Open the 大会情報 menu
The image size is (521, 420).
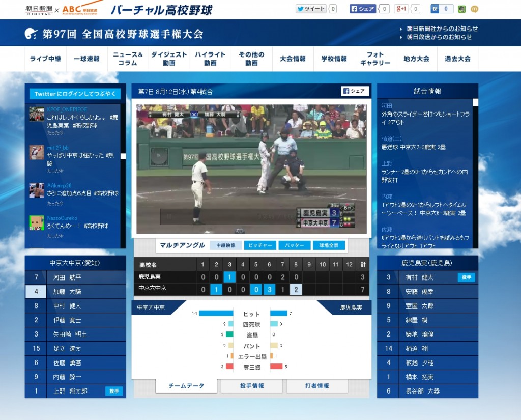click(293, 59)
